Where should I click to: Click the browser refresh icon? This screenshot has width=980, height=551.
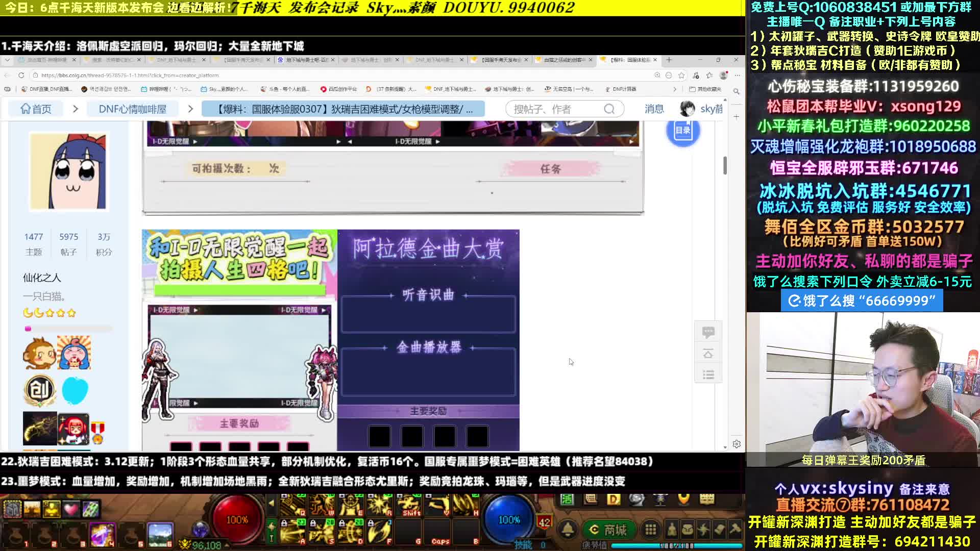click(21, 75)
